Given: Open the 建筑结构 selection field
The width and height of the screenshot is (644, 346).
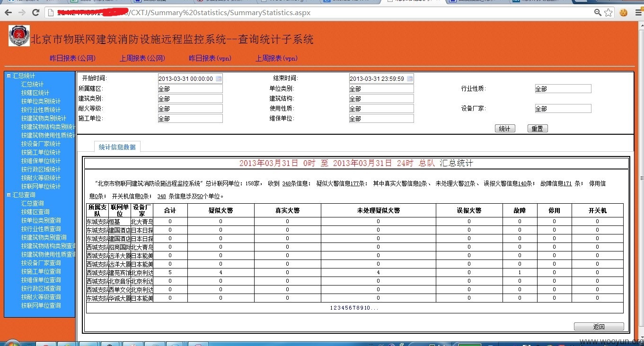Looking at the screenshot, I should 381,99.
